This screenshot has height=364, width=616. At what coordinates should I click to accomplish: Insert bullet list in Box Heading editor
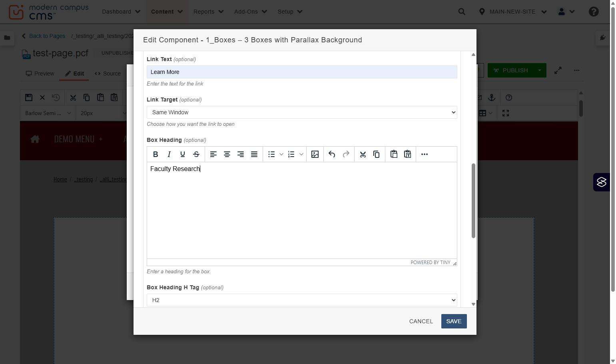[x=271, y=154]
